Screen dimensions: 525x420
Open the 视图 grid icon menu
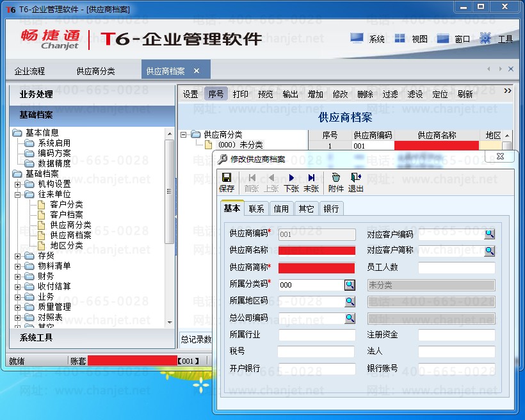400,38
